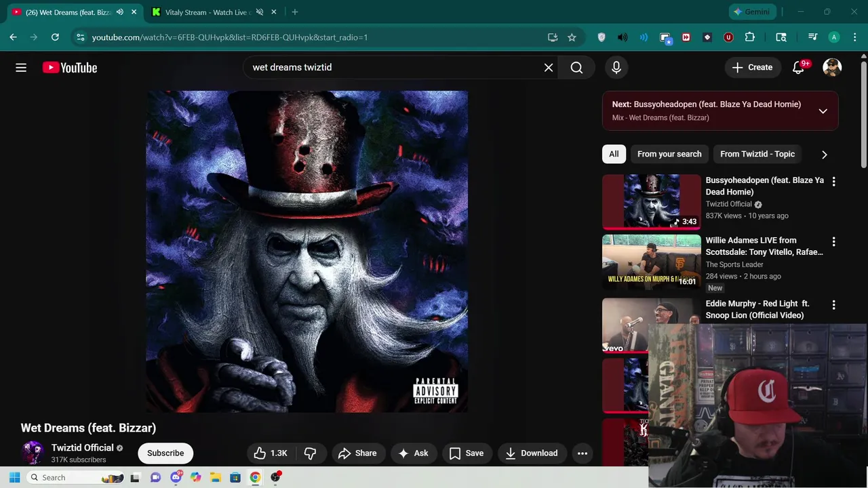Viewport: 868px width, 488px height.
Task: Open File Explorer from the taskbar
Action: (216, 477)
